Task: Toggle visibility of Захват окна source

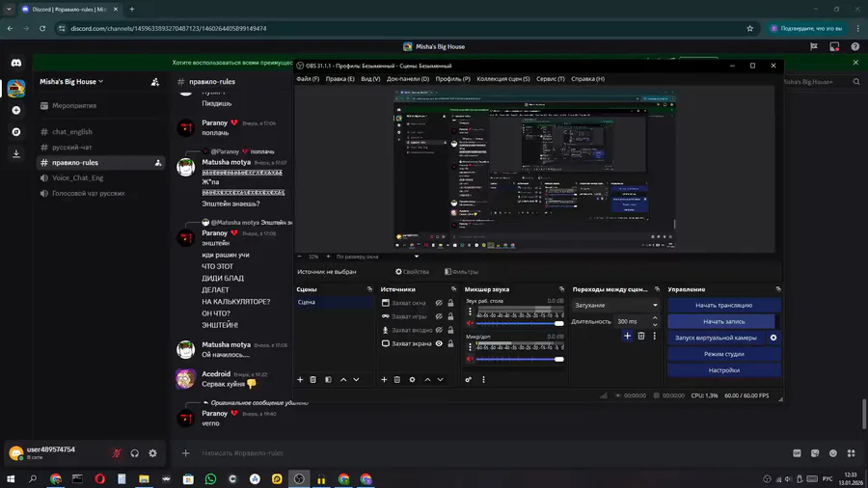Action: click(x=439, y=303)
